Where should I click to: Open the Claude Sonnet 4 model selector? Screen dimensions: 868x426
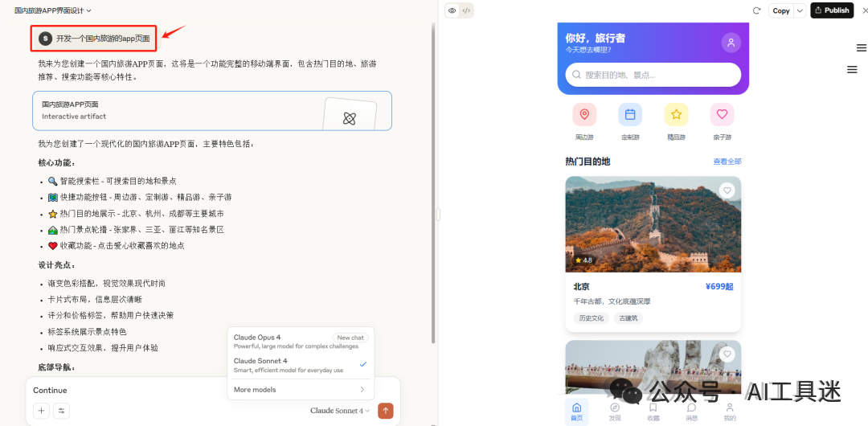[340, 411]
